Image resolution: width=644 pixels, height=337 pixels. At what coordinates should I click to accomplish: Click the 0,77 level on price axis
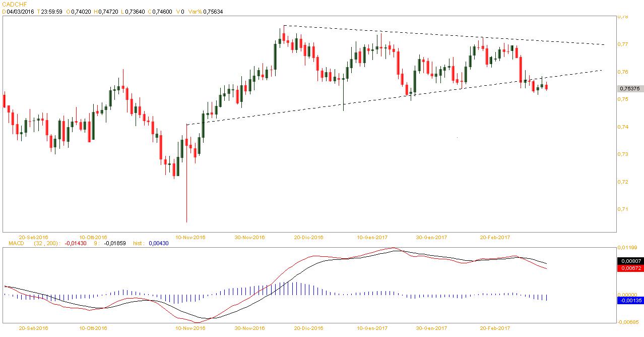pos(623,44)
